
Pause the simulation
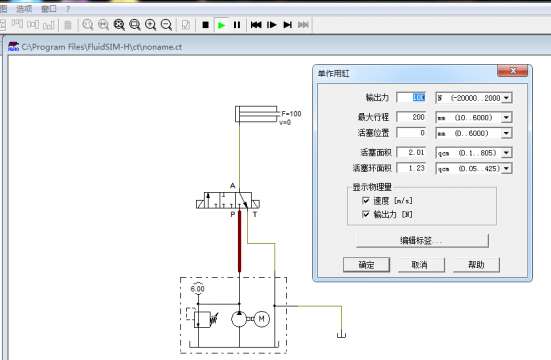237,25
